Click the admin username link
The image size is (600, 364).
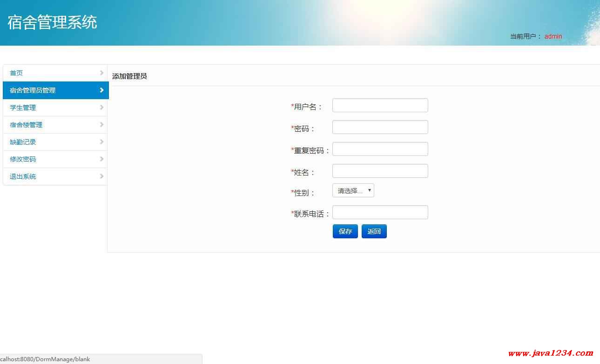coord(553,36)
